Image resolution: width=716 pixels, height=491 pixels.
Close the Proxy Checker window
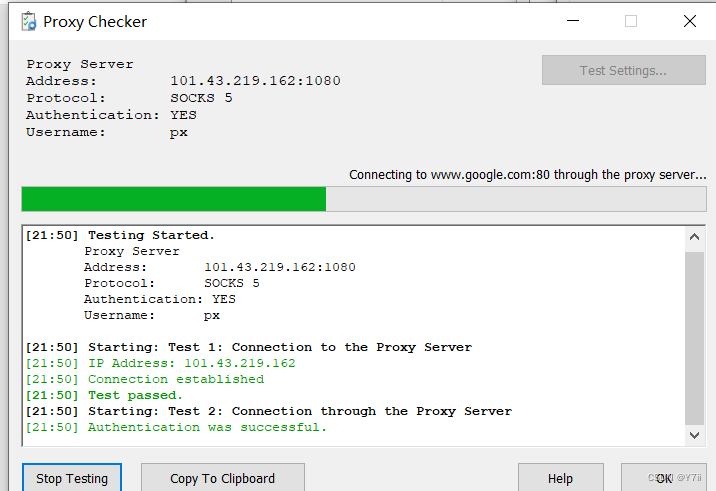(x=690, y=21)
